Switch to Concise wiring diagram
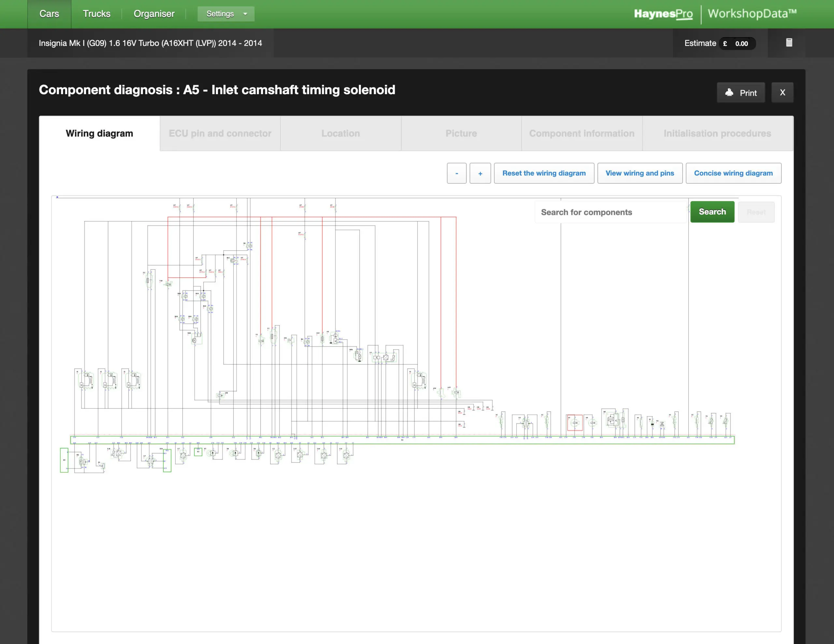Image resolution: width=834 pixels, height=644 pixels. [733, 173]
